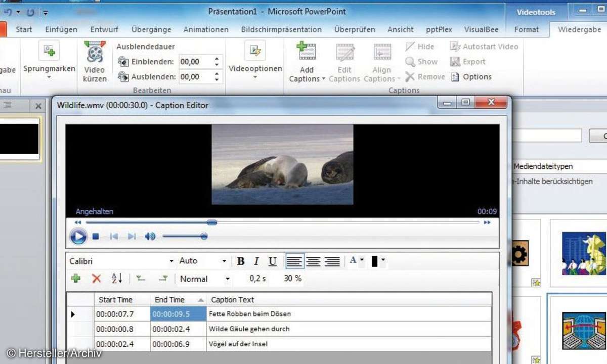The height and width of the screenshot is (364, 607).
Task: Select the black slide thumbnail
Action: click(x=19, y=139)
